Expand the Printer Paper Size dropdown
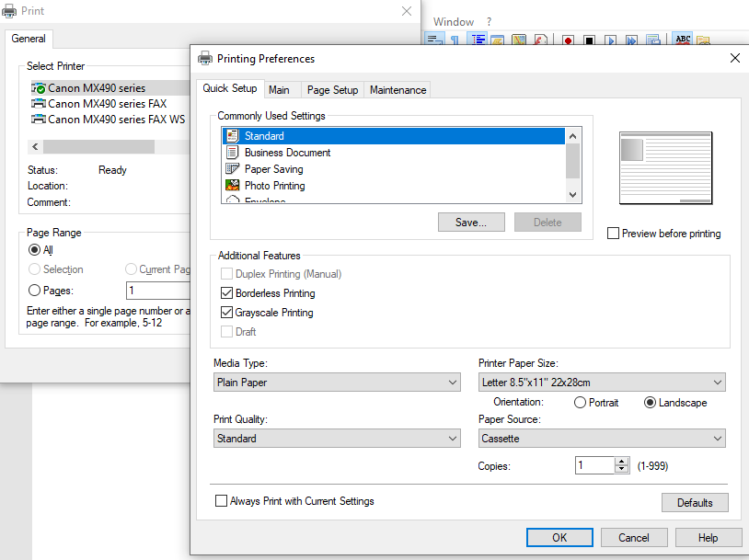The width and height of the screenshot is (749, 560). click(602, 383)
